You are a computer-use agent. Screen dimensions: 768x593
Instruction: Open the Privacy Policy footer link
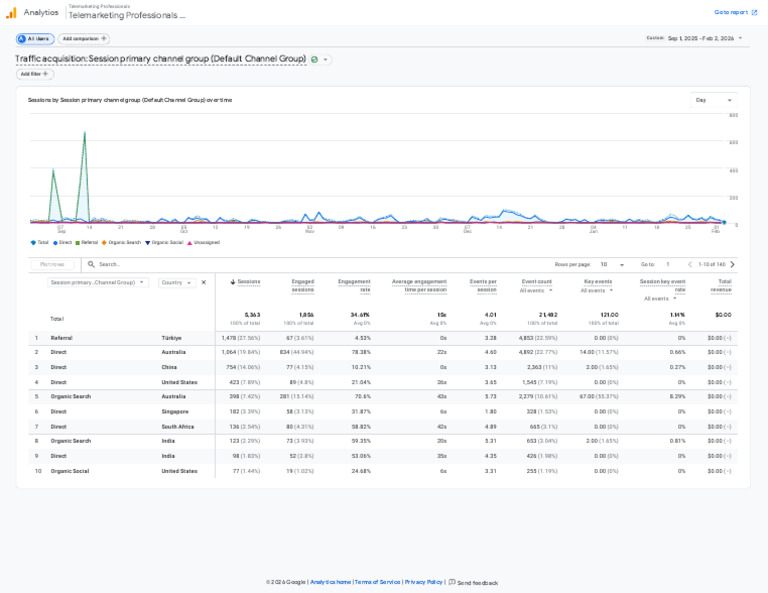424,582
